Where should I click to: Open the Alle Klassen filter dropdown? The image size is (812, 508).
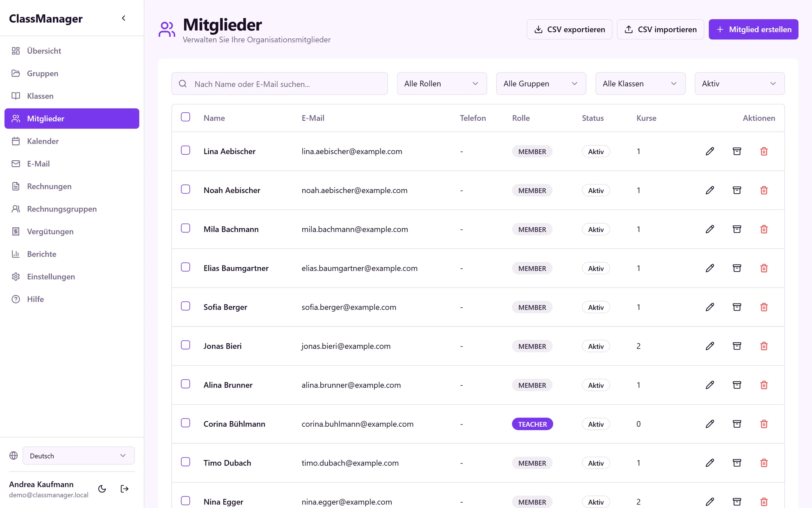pos(640,84)
